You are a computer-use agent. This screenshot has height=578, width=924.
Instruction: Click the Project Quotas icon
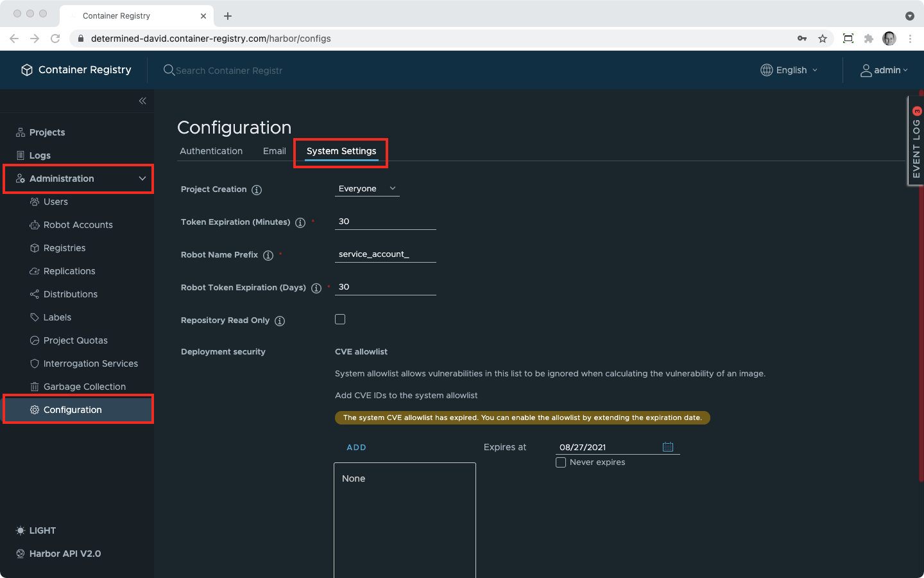(35, 340)
